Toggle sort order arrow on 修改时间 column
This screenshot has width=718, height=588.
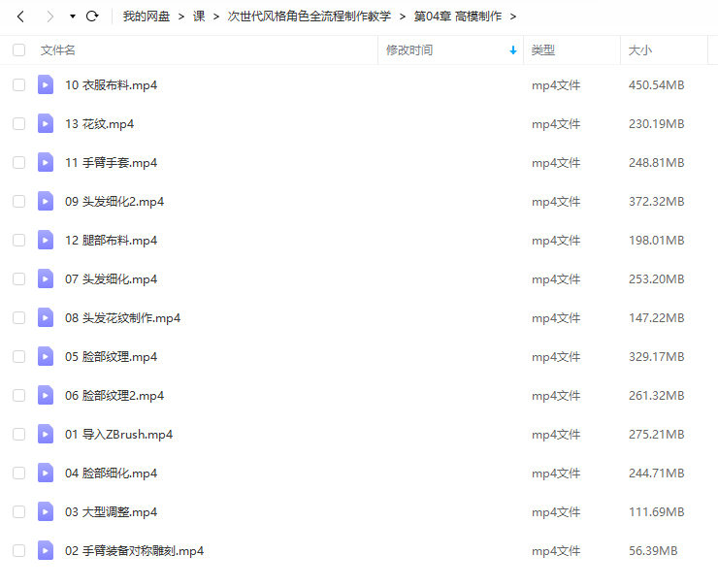click(x=513, y=50)
